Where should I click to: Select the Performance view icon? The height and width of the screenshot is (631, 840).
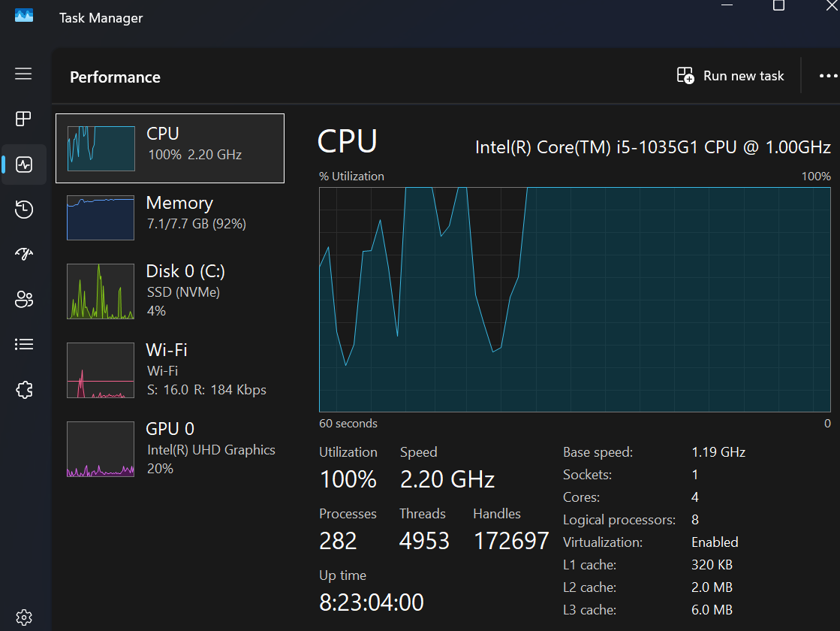tap(23, 164)
